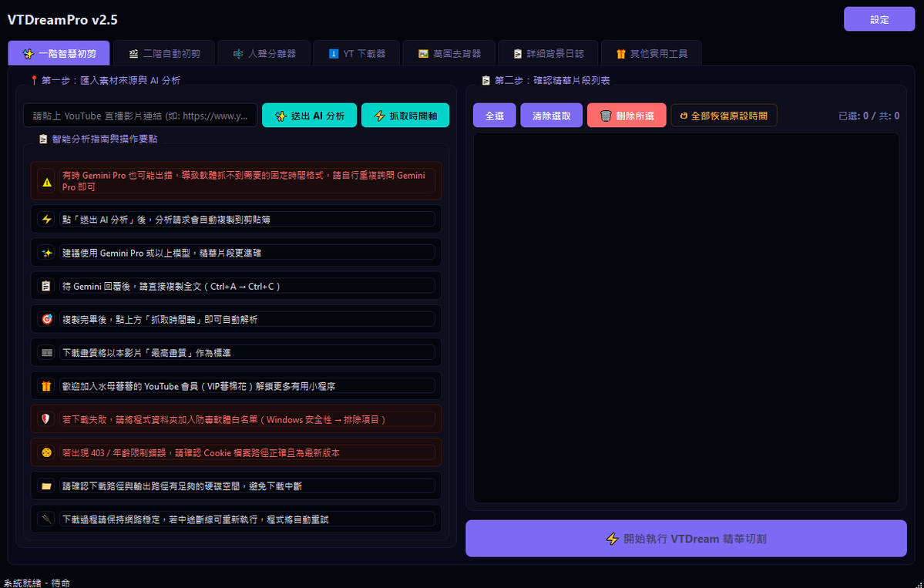Image resolution: width=924 pixels, height=588 pixels.
Task: Select the 萬國去背器 tab
Action: [449, 54]
